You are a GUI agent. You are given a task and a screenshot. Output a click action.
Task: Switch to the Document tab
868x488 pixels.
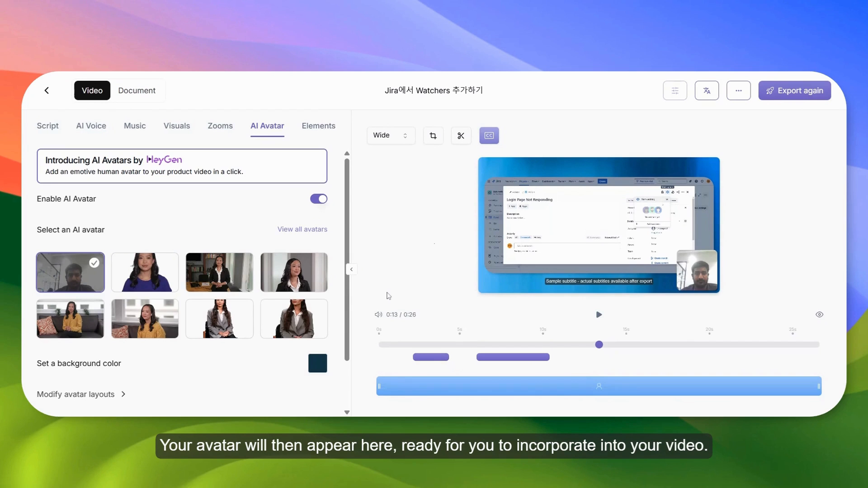click(x=137, y=90)
